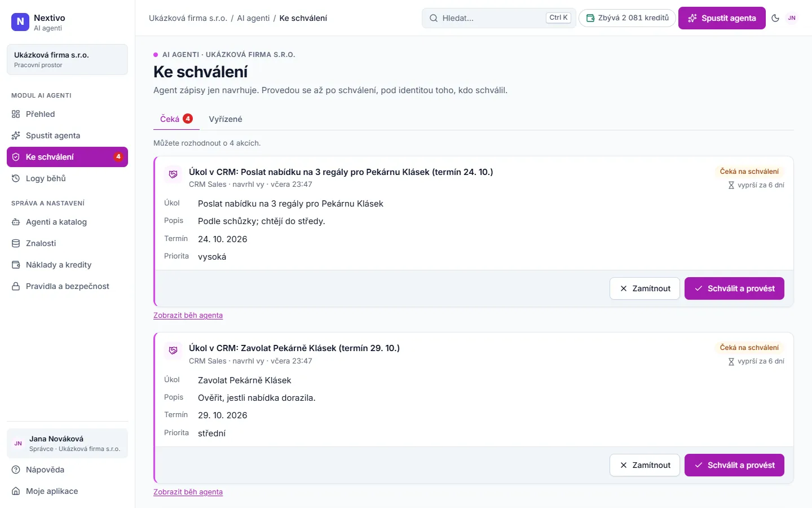Click the Zbývá 2 081 kreditů badge
The width and height of the screenshot is (812, 508).
tap(627, 18)
